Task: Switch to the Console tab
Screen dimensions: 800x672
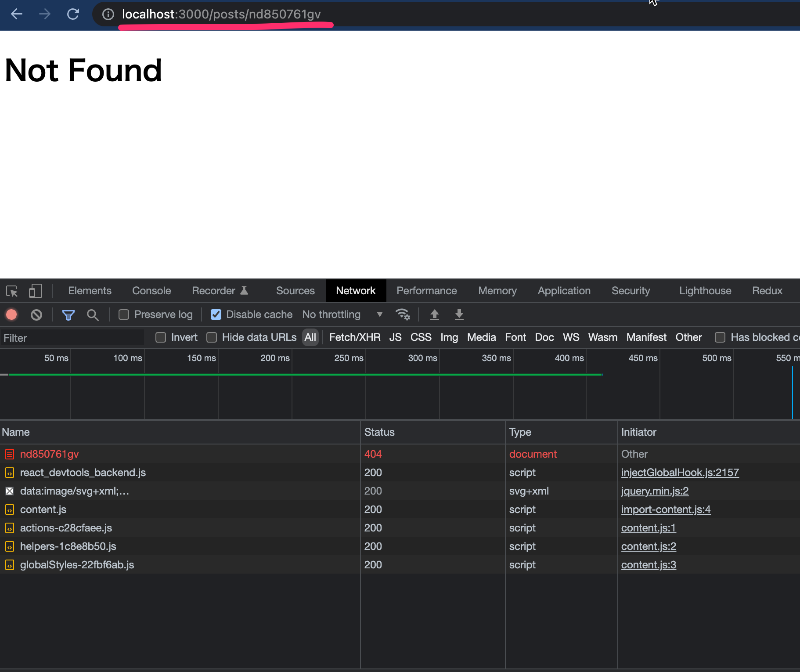Action: coord(151,291)
